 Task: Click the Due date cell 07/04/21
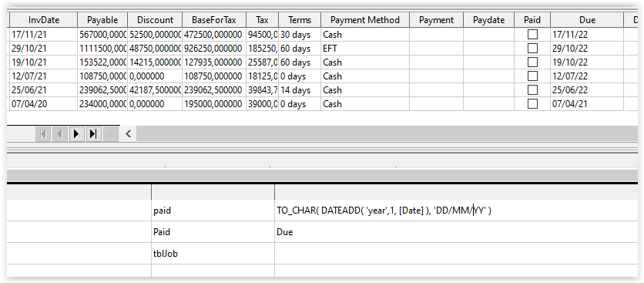tap(587, 104)
